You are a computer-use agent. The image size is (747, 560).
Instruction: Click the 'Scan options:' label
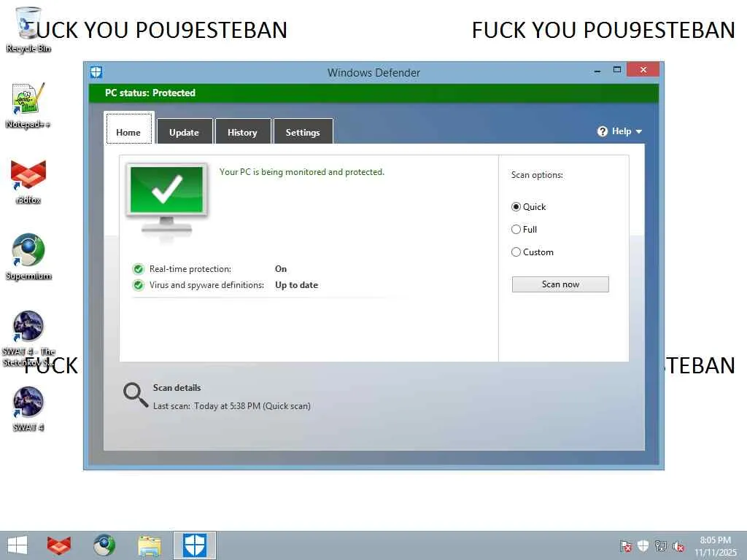tap(537, 175)
